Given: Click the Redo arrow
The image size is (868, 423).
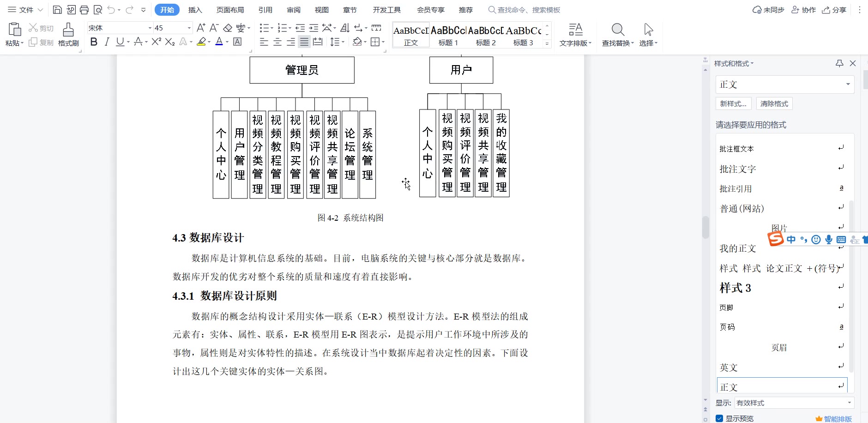Looking at the screenshot, I should (x=130, y=10).
